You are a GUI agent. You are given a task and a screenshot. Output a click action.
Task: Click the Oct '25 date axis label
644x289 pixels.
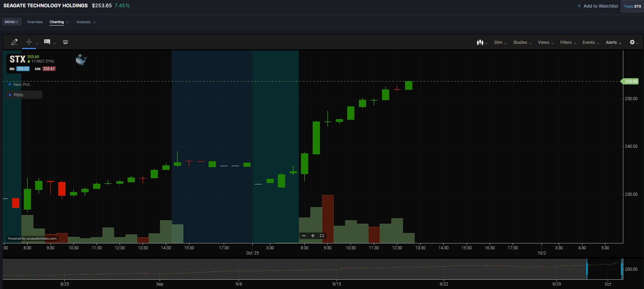pos(252,253)
